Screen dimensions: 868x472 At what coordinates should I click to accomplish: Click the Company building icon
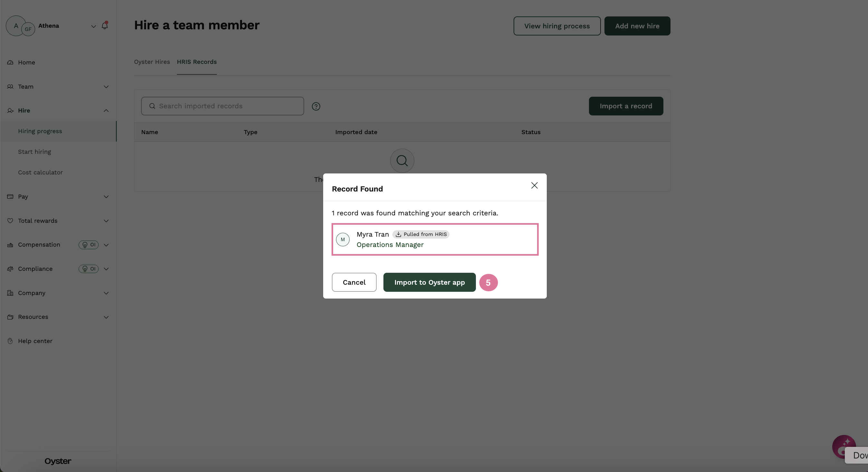click(10, 293)
